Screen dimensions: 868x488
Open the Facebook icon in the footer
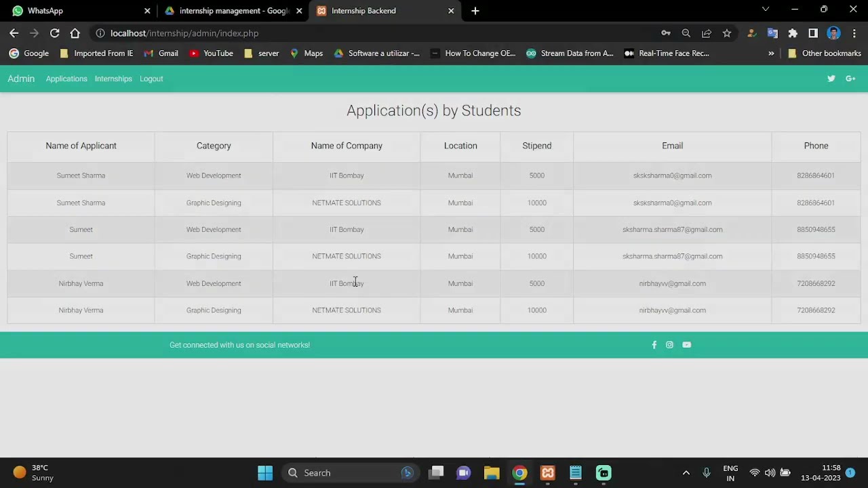[x=654, y=345]
